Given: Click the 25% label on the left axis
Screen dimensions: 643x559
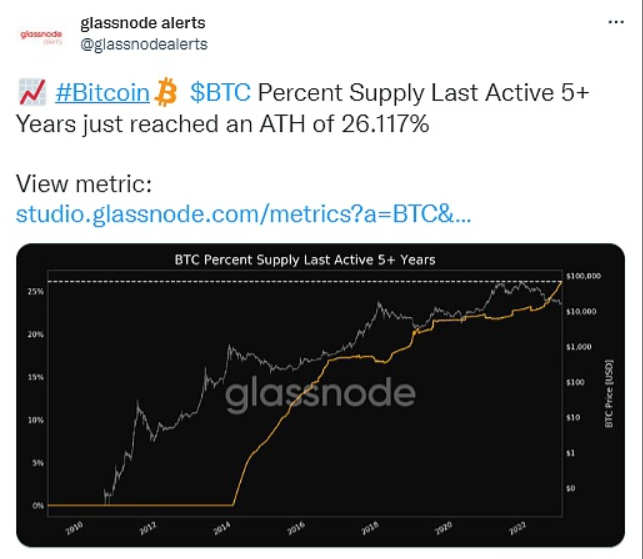Looking at the screenshot, I should coord(35,291).
